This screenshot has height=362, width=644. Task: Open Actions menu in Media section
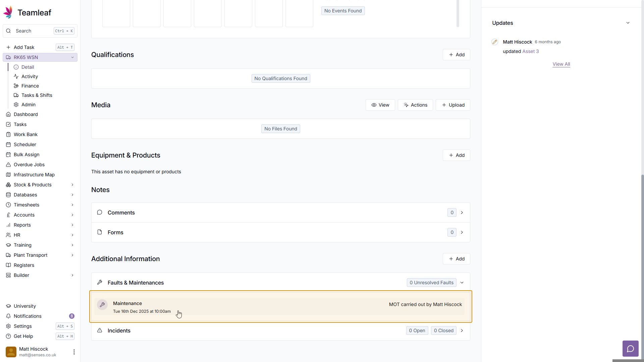tap(415, 105)
